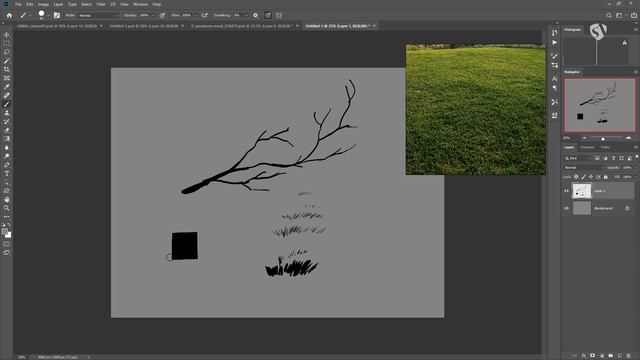Viewport: 640px width, 360px height.
Task: Toggle pressure for opacity
Action: [x=162, y=15]
